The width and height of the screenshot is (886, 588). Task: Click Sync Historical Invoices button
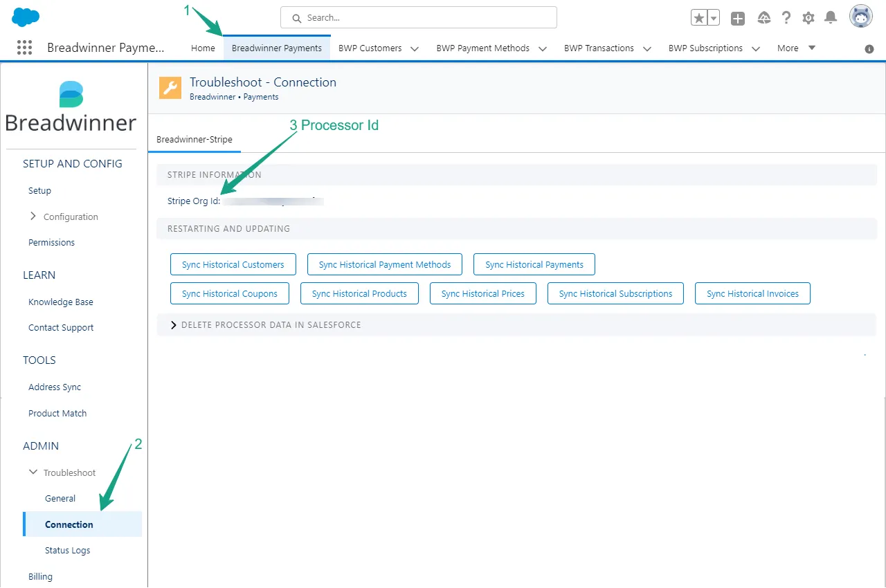click(x=752, y=293)
